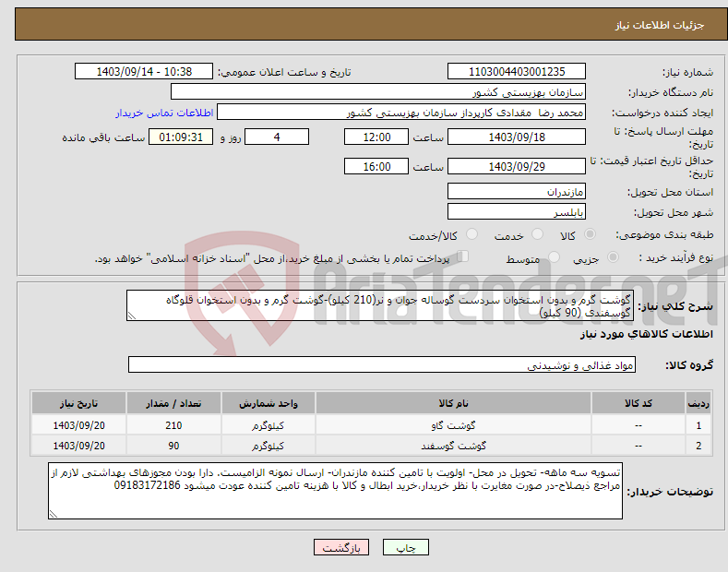The width and height of the screenshot is (728, 572).
Task: Click delivery province field مازندران
Action: (517, 191)
